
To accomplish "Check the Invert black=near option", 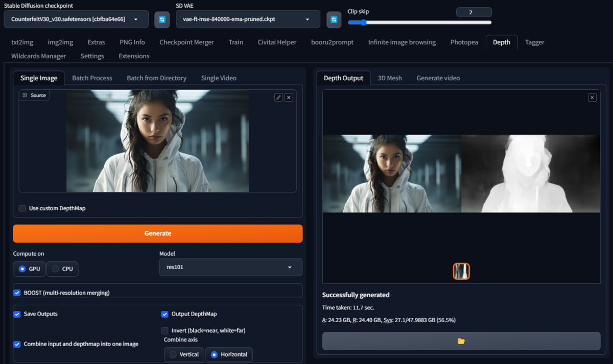I will (165, 330).
